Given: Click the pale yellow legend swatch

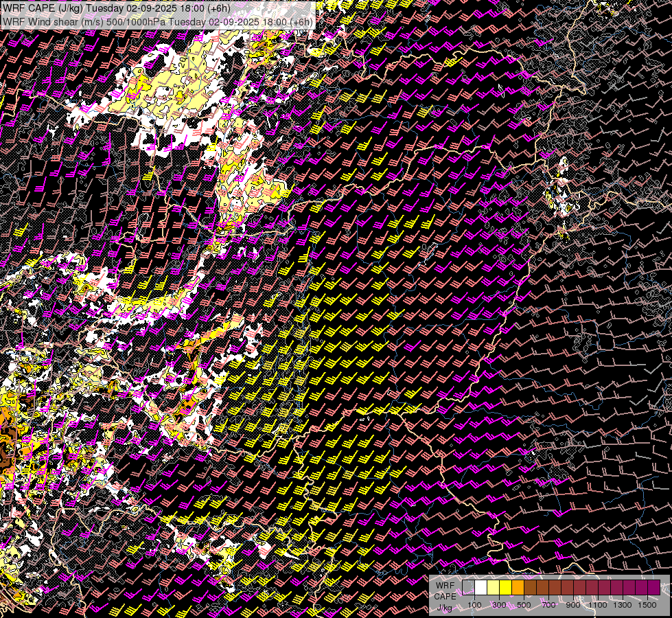Looking at the screenshot, I should pyautogui.click(x=494, y=587).
